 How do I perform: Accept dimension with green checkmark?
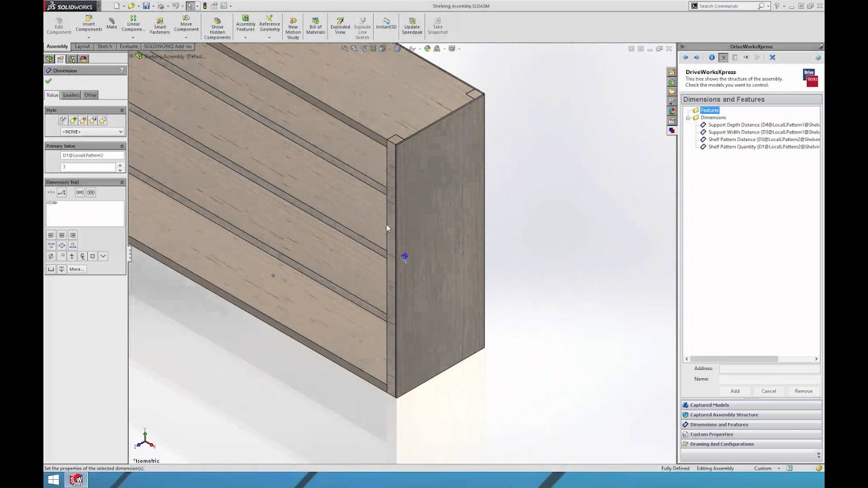[x=48, y=81]
